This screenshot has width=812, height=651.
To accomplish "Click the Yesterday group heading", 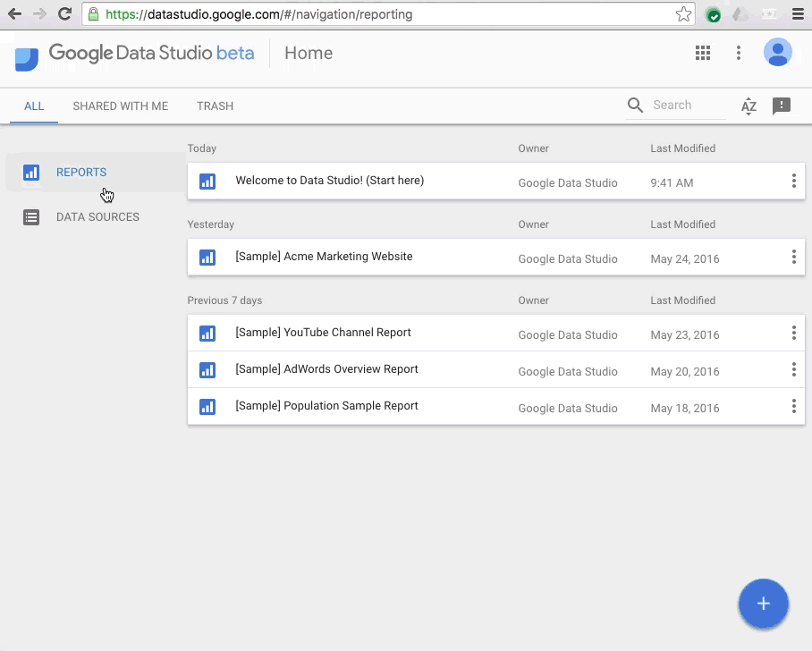I will (211, 224).
